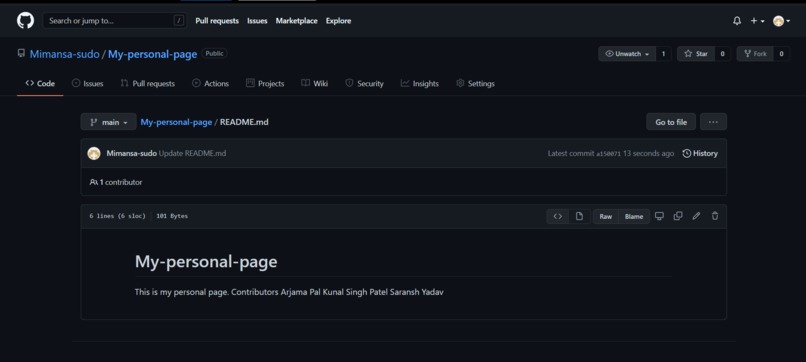Screen dimensions: 806x362
Task: Copy raw contents icon
Action: pos(678,216)
